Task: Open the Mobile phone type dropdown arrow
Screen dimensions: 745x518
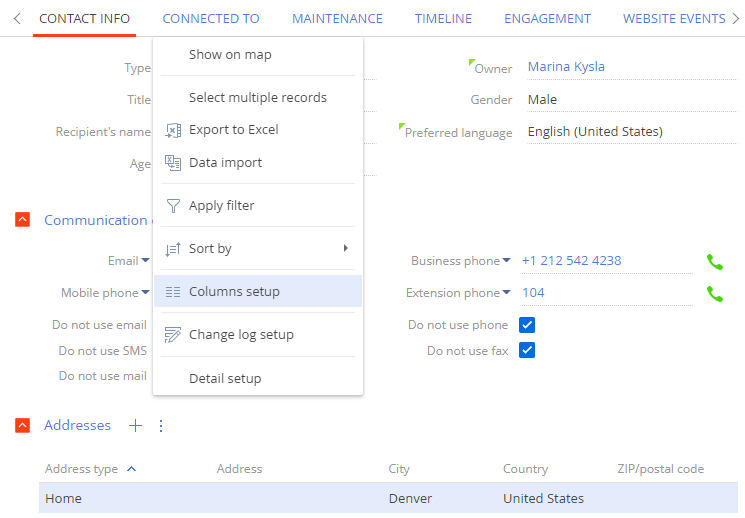Action: [x=145, y=292]
